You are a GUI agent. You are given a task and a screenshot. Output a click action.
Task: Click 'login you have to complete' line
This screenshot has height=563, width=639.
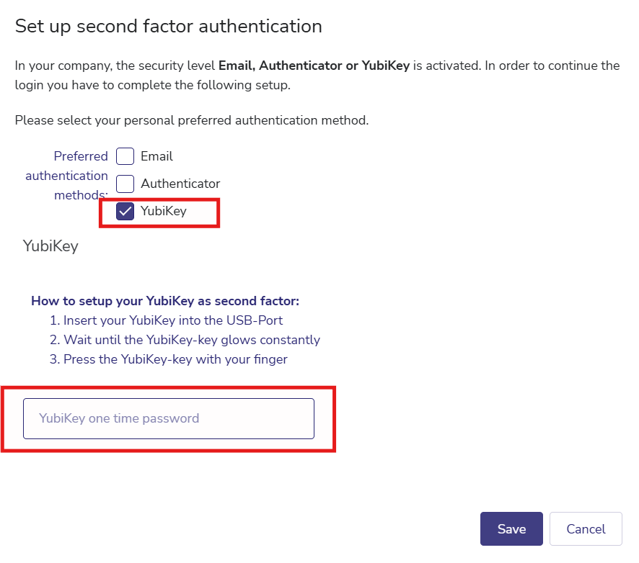(152, 85)
